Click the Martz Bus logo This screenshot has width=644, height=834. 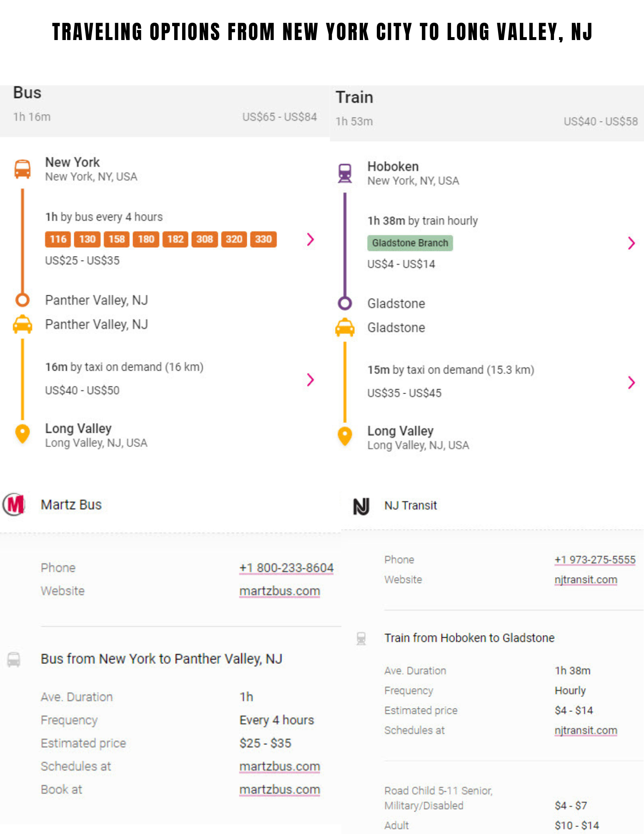14,505
